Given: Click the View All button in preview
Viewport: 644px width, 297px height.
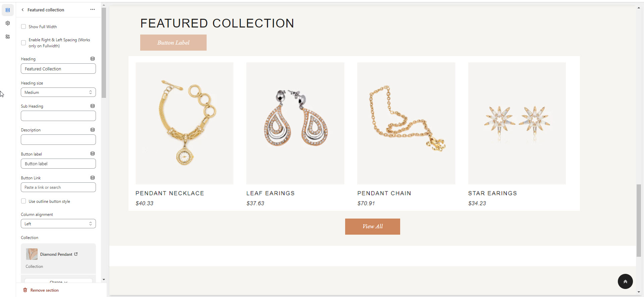Looking at the screenshot, I should tap(372, 226).
